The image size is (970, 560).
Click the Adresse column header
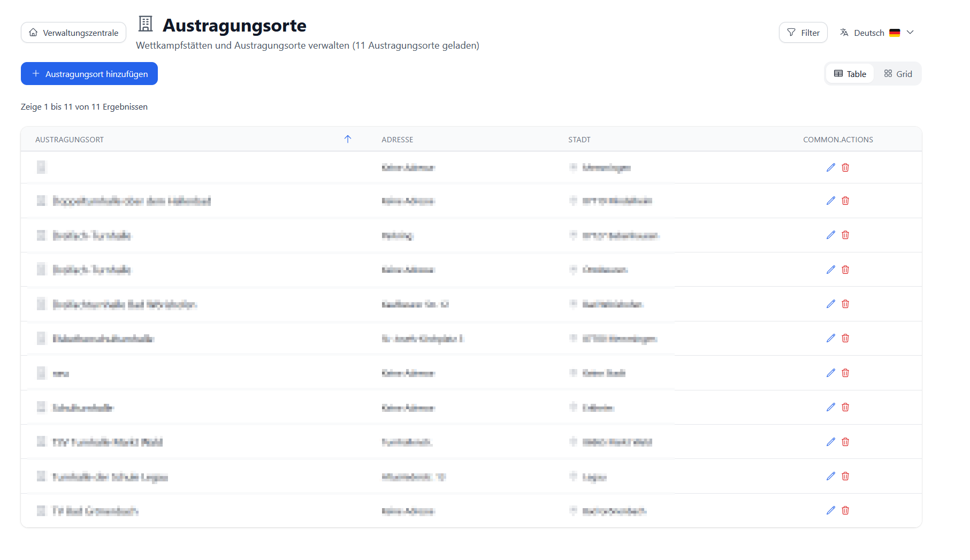(x=398, y=140)
